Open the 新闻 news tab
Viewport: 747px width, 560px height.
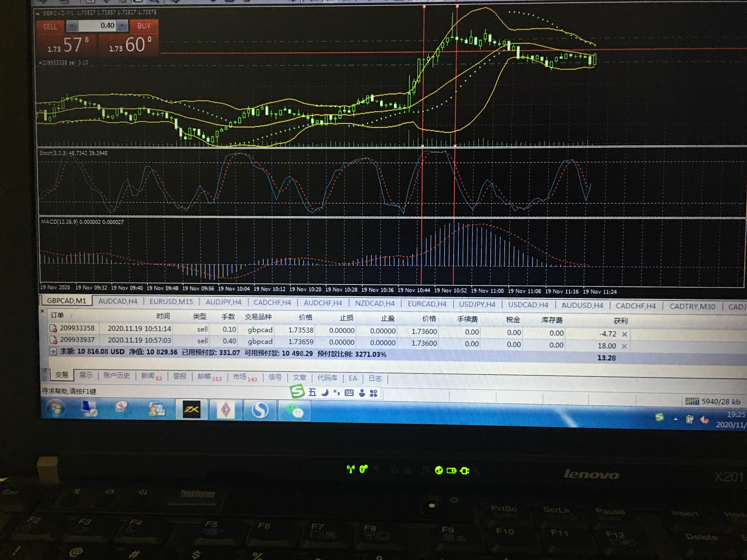click(151, 376)
